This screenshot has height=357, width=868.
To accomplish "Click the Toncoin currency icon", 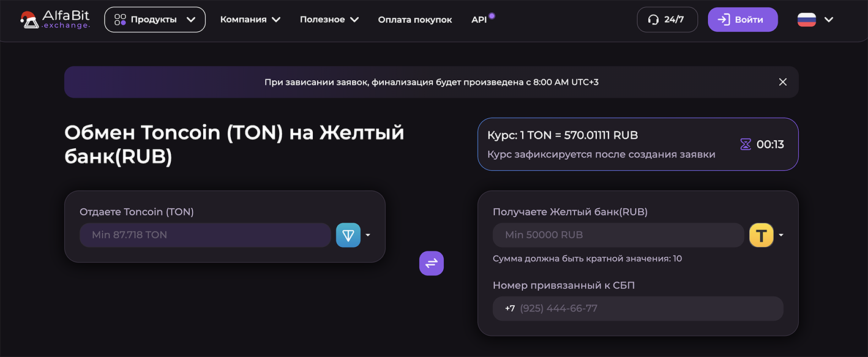I will coord(348,235).
